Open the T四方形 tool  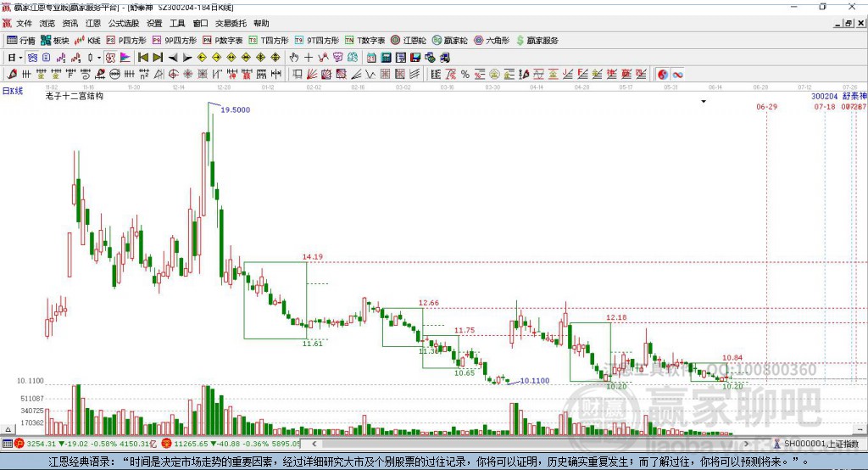269,41
